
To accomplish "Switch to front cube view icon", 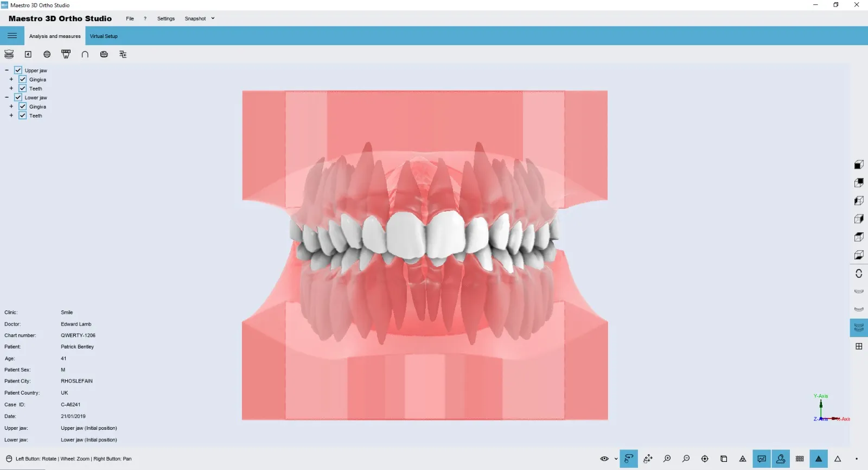I will tap(859, 164).
